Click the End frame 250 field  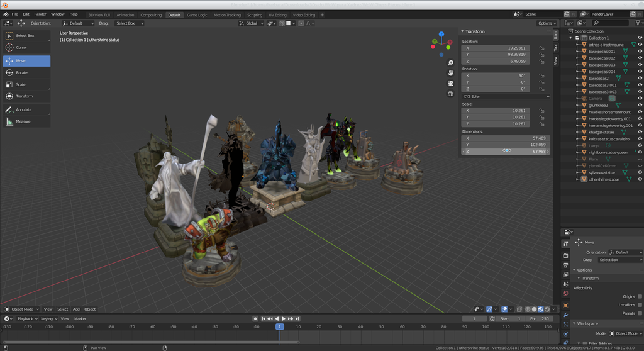(x=539, y=319)
